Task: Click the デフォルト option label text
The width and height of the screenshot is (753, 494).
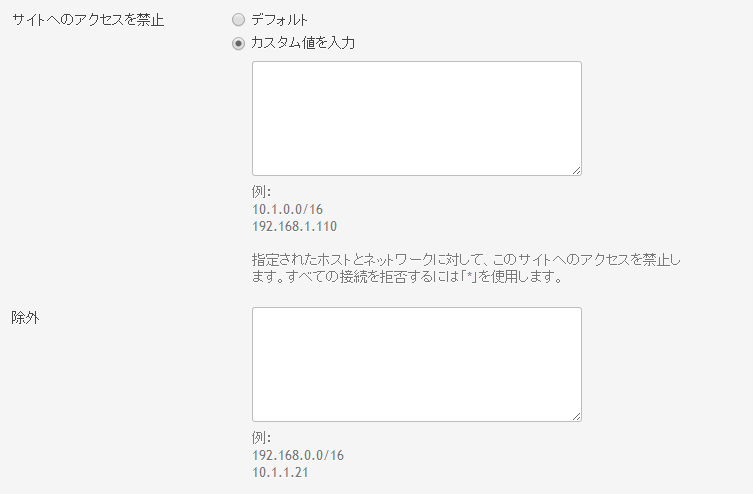Action: click(x=279, y=20)
